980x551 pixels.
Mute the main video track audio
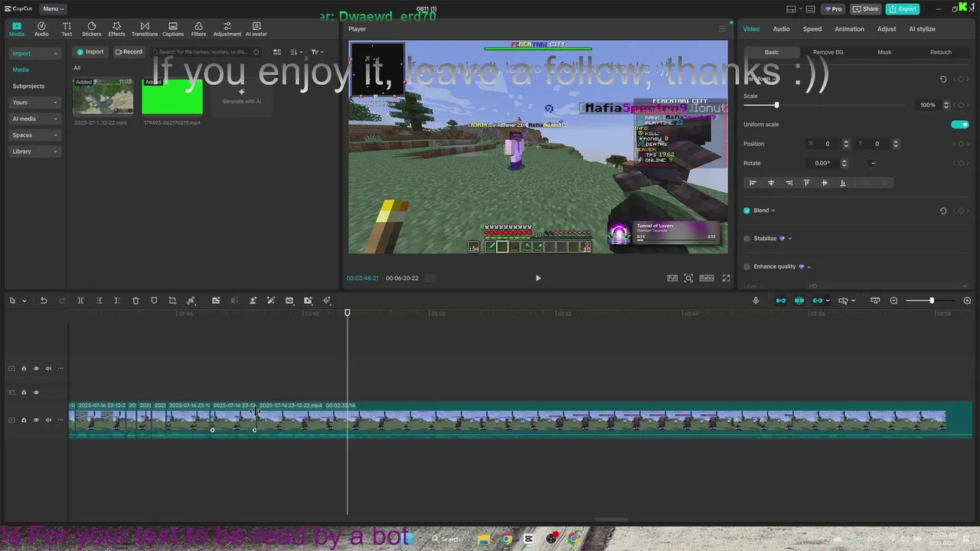click(48, 420)
